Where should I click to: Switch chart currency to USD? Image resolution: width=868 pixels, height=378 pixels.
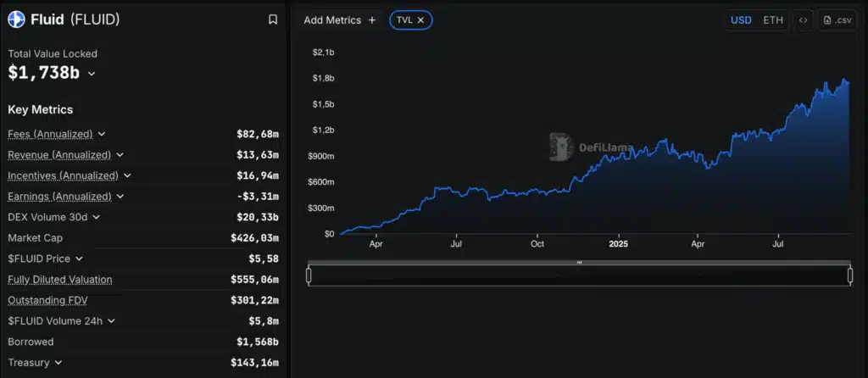click(x=741, y=19)
